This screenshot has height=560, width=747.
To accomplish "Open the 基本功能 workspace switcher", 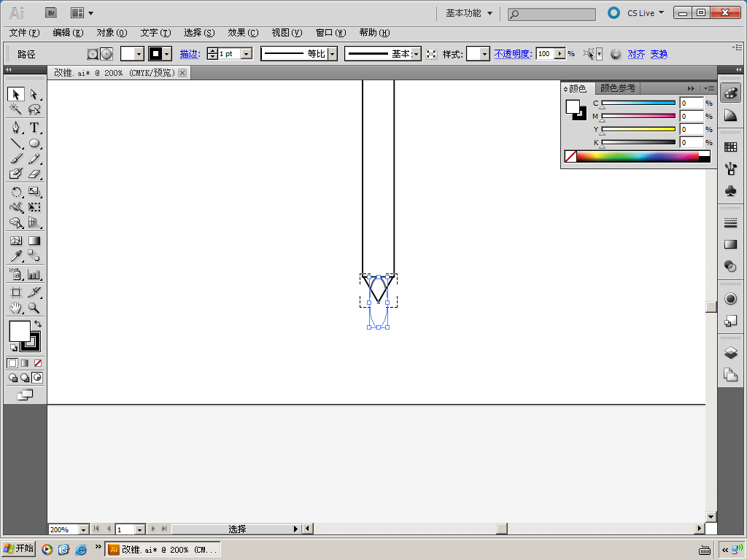I will tap(469, 13).
